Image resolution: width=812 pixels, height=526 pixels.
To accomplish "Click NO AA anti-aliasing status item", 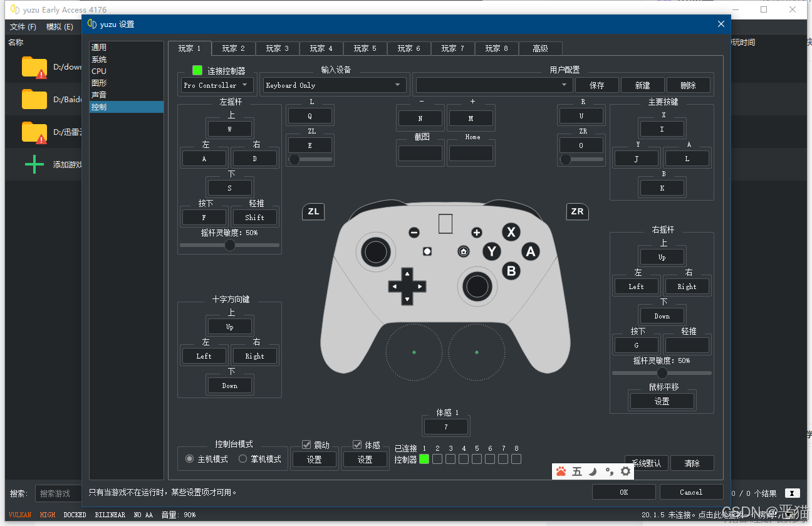I will [x=142, y=514].
